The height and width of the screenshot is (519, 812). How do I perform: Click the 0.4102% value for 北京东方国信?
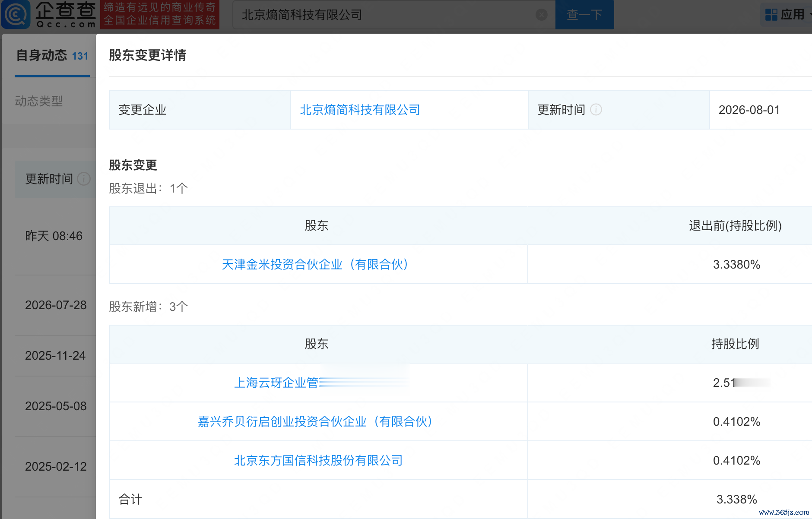click(x=736, y=460)
